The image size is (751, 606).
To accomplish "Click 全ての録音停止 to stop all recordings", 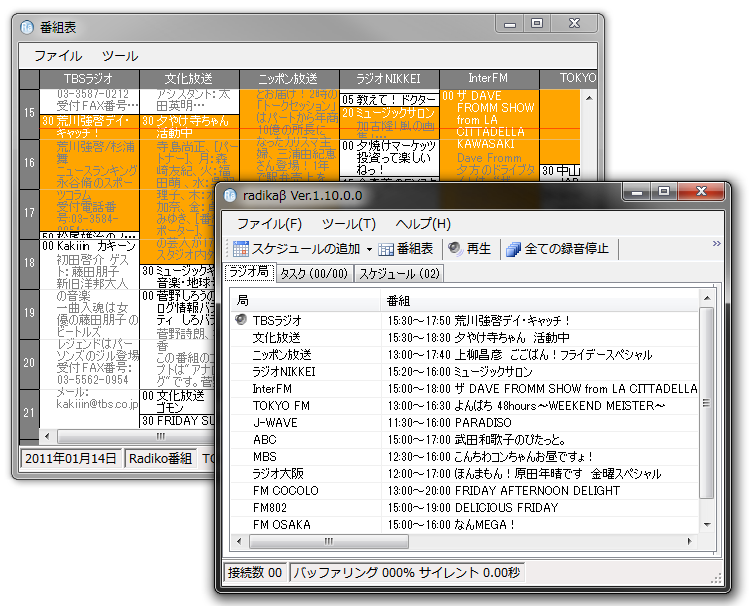I will click(x=558, y=249).
